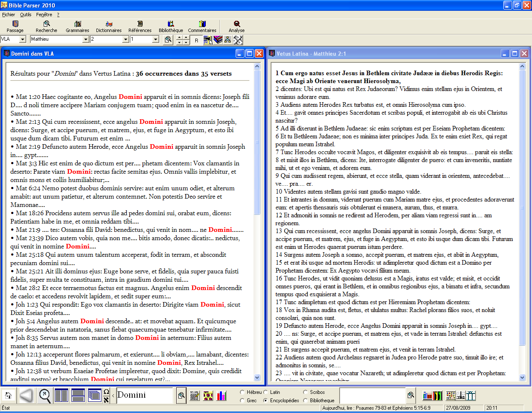532x413 pixels.
Task: Click the stacked books icon in navigation bar
Action: [x=218, y=40]
